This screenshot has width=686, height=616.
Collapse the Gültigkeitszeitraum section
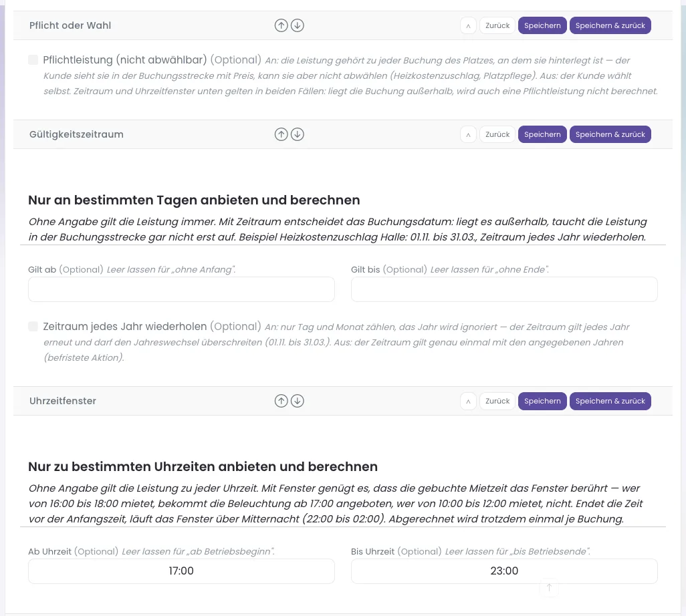(x=468, y=134)
